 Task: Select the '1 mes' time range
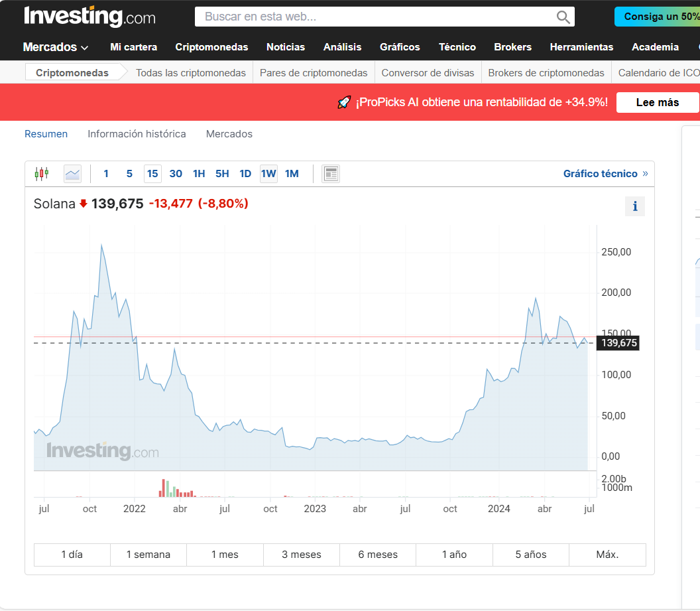point(225,555)
